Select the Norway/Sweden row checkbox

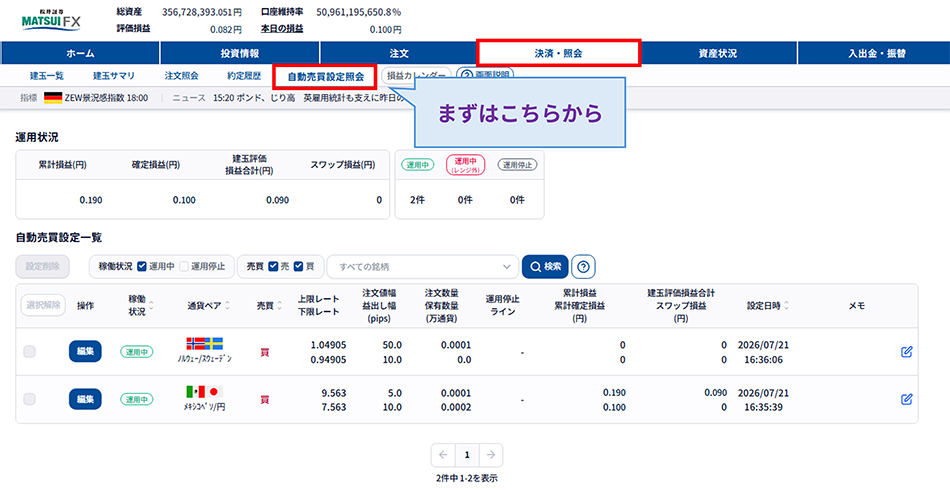(x=29, y=351)
